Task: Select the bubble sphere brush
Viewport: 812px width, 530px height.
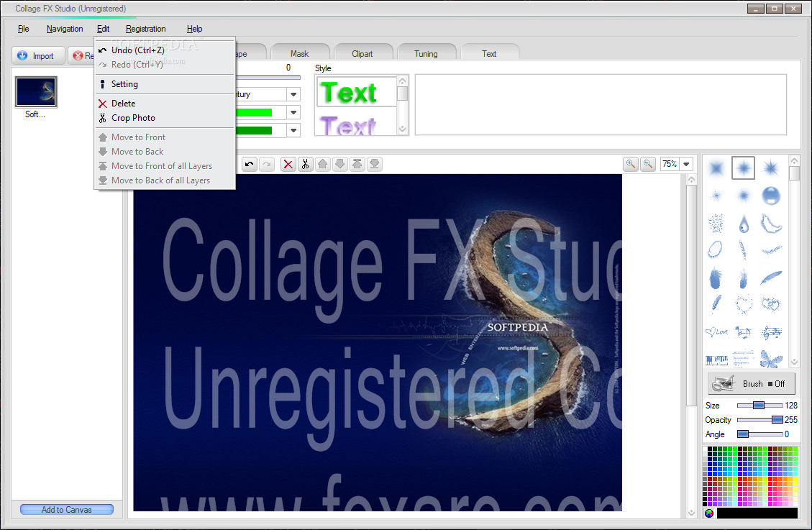Action: 770,195
